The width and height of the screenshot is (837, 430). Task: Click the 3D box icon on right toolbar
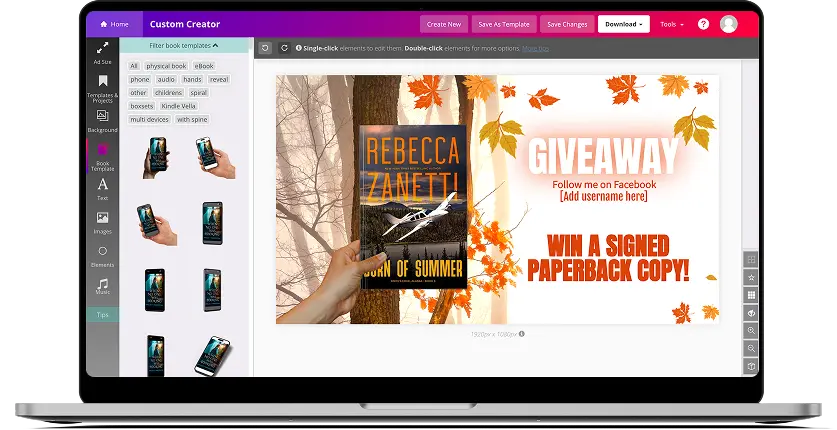coord(751,366)
